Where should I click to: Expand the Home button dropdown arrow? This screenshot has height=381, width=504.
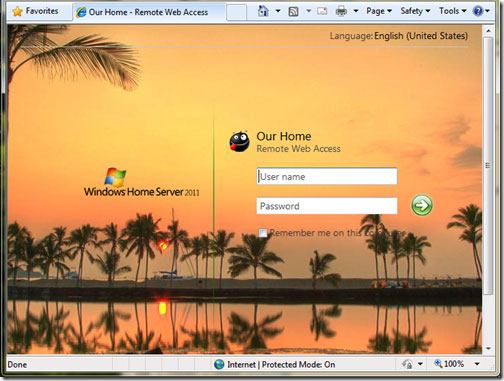(278, 11)
